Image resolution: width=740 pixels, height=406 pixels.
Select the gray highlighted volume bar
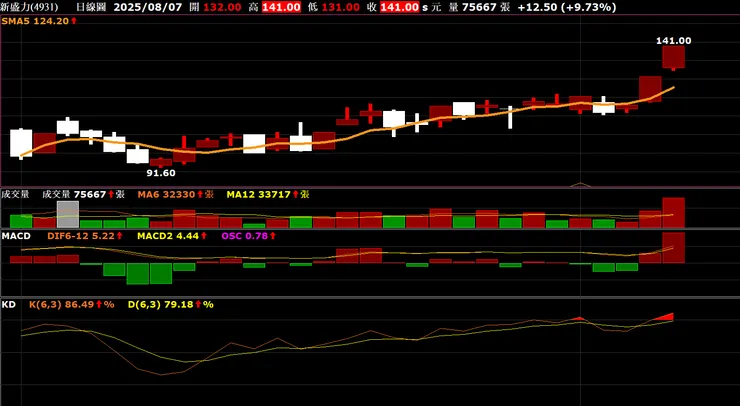coord(68,214)
